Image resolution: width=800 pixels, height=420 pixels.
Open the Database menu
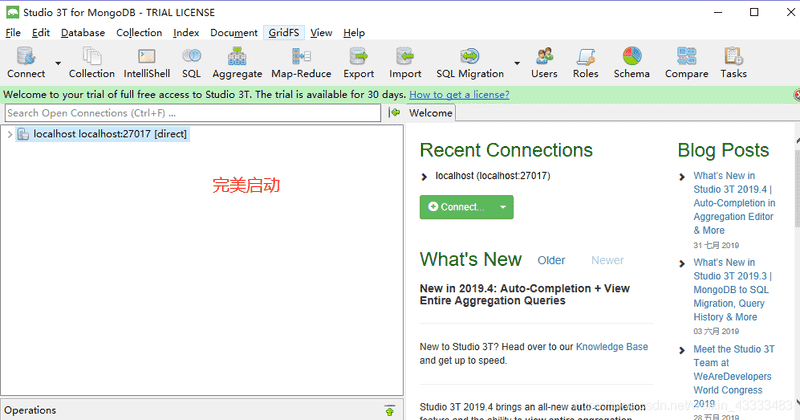pos(82,33)
